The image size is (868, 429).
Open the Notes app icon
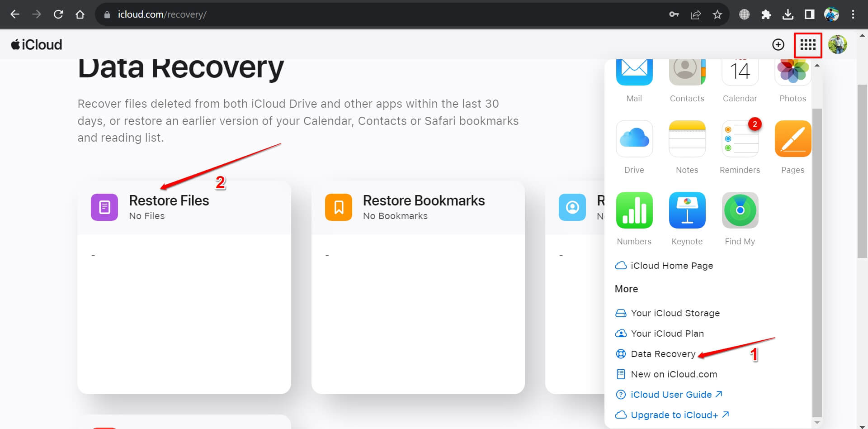pos(687,138)
